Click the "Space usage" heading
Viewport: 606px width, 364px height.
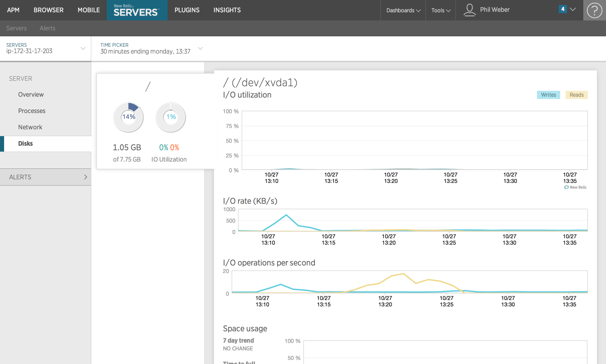245,329
